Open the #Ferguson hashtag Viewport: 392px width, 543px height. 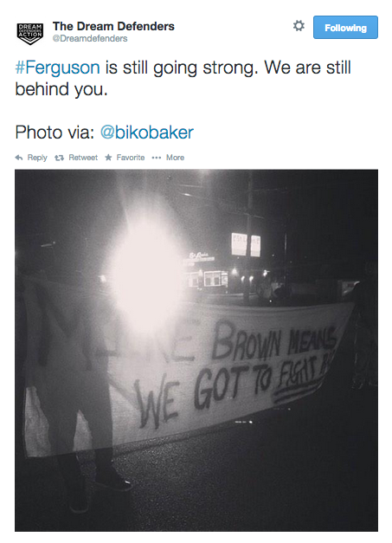pyautogui.click(x=57, y=68)
